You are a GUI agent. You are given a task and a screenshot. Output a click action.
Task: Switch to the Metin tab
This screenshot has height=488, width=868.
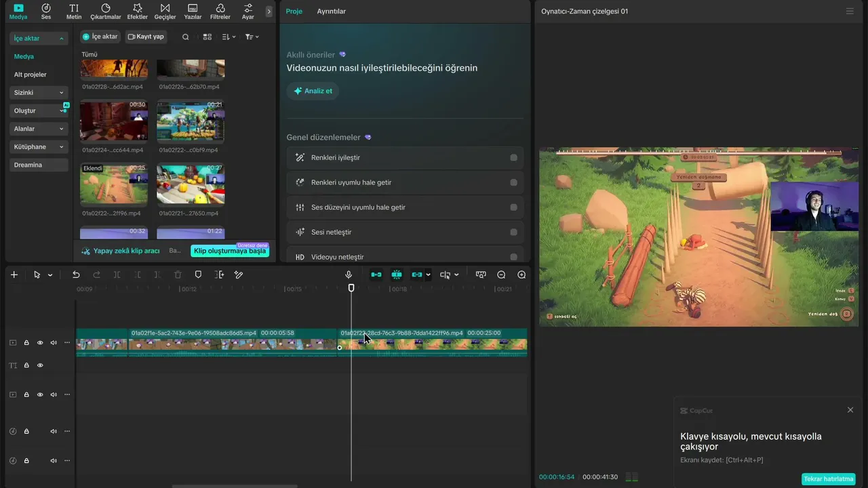coord(74,11)
